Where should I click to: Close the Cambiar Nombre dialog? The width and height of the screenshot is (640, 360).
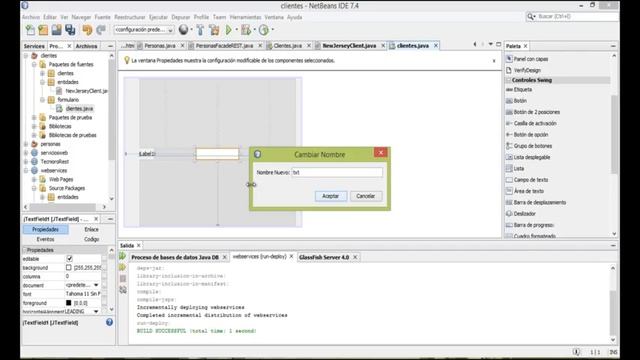point(380,152)
